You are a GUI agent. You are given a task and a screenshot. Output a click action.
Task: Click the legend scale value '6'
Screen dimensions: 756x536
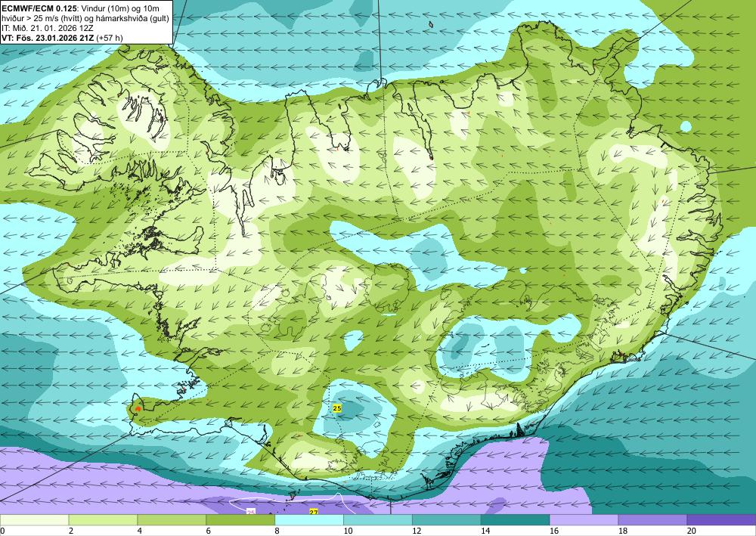click(x=209, y=531)
